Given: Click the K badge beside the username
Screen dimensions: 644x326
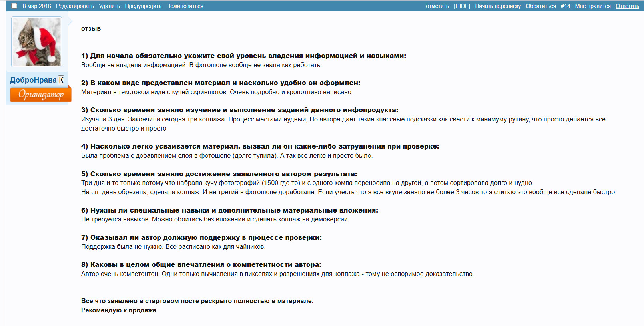Looking at the screenshot, I should tap(61, 80).
